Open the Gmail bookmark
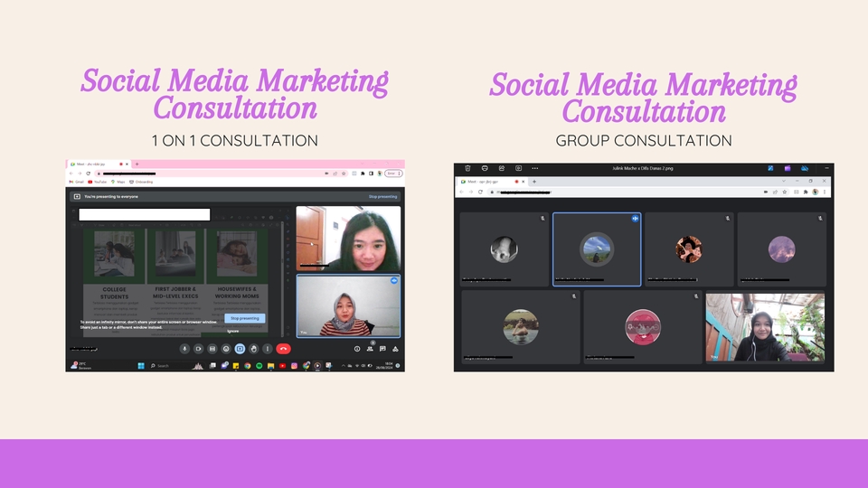This screenshot has height=488, width=868. pyautogui.click(x=76, y=182)
